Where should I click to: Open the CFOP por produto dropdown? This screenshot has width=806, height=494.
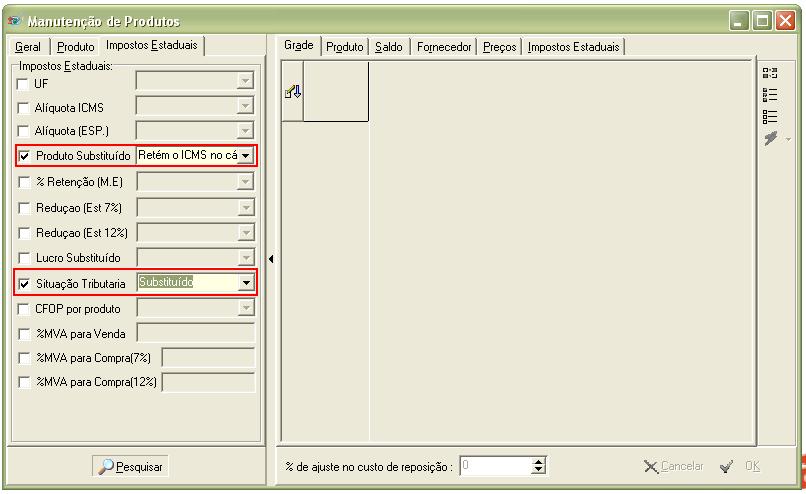click(246, 307)
